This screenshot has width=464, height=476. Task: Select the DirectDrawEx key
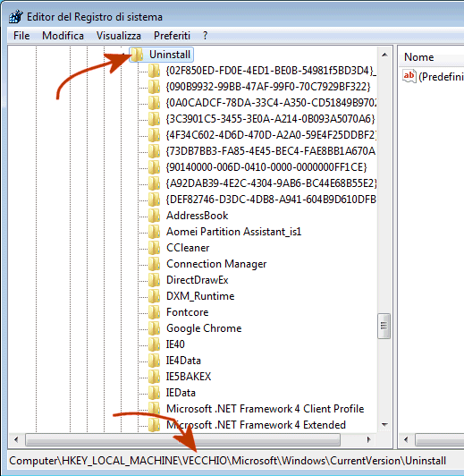[x=197, y=280]
